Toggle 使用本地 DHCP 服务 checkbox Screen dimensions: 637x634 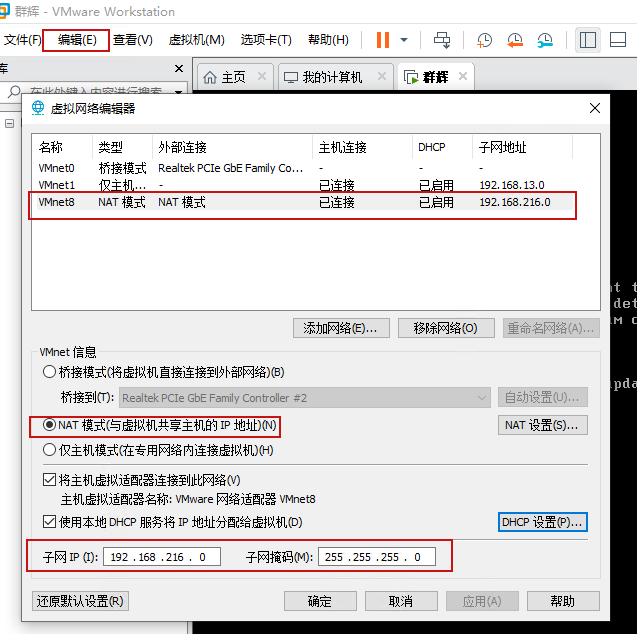coord(49,521)
